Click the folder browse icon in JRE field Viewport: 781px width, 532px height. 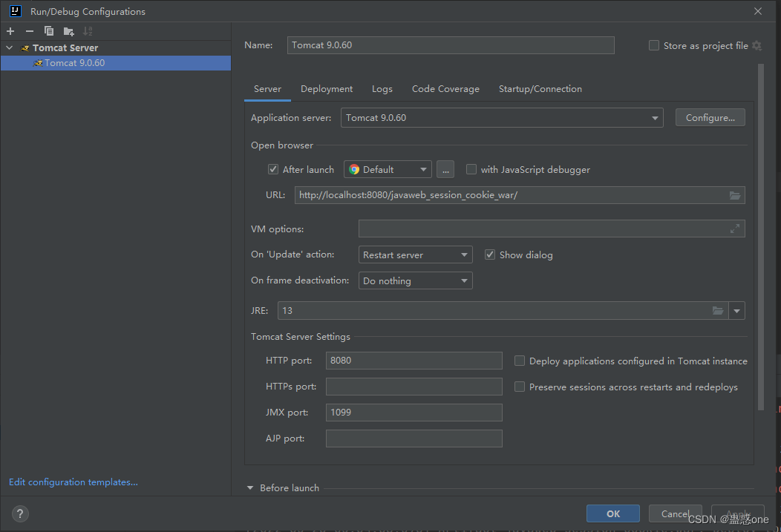point(717,311)
